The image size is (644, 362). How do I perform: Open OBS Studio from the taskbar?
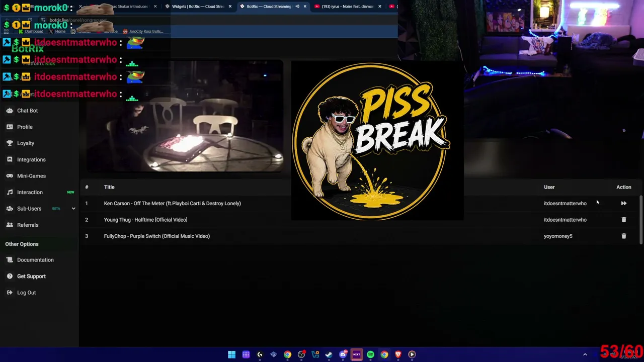pos(301,354)
